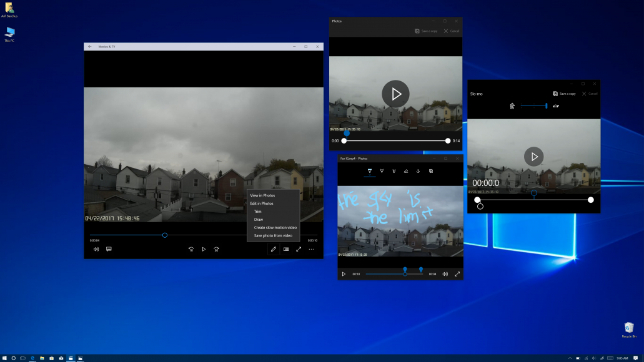
Task: Open the Windows Start menu
Action: 4,358
